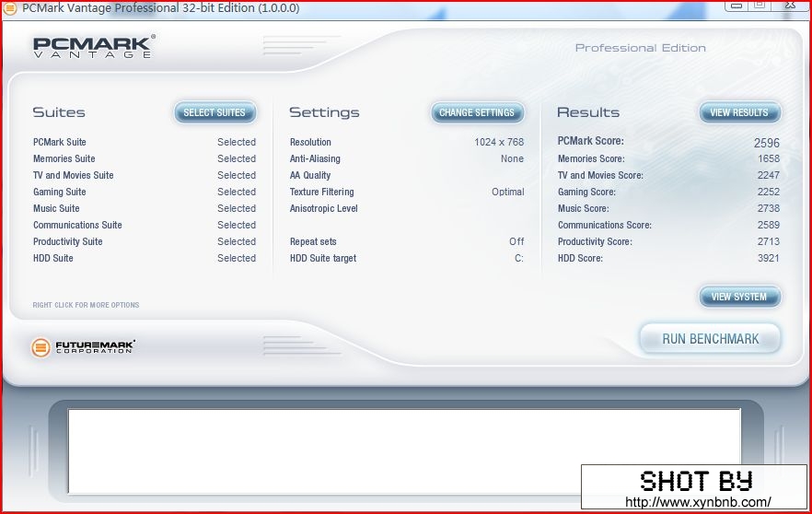Image resolution: width=812 pixels, height=514 pixels.
Task: Click the HDD Score value 3921
Action: [769, 258]
